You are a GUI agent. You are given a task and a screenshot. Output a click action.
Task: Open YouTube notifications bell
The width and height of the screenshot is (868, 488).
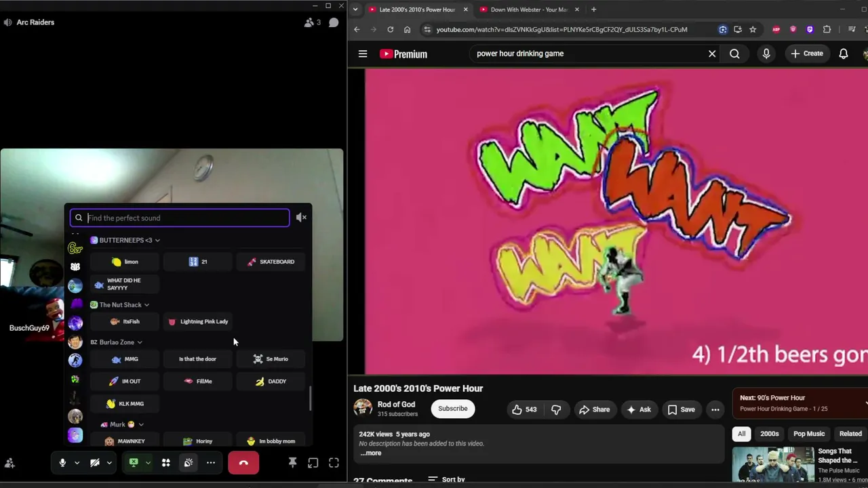[x=844, y=54]
